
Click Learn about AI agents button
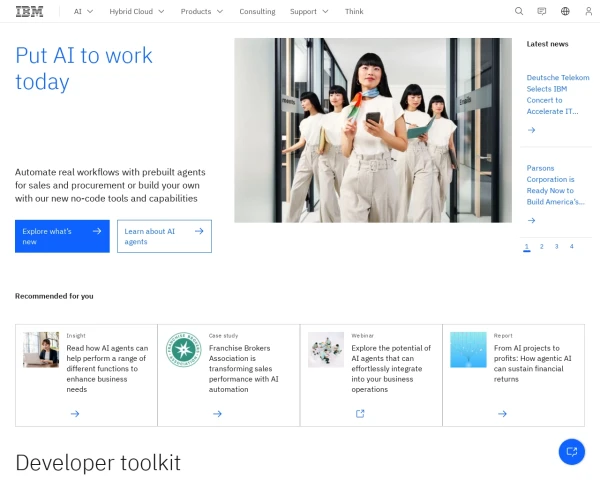(164, 236)
